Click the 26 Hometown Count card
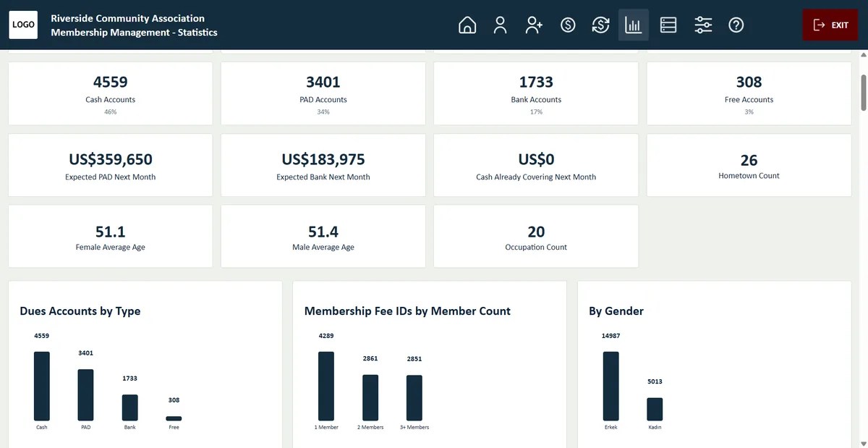The image size is (868, 448). pos(749,165)
